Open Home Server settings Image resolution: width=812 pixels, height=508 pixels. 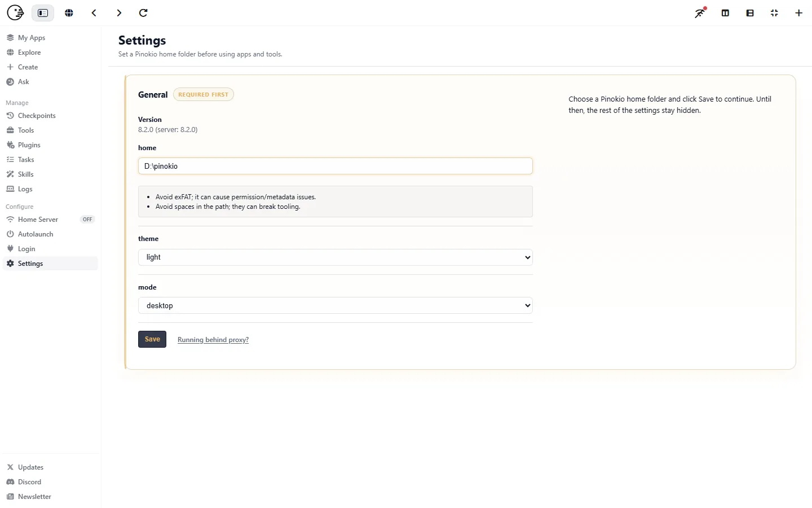50,220
